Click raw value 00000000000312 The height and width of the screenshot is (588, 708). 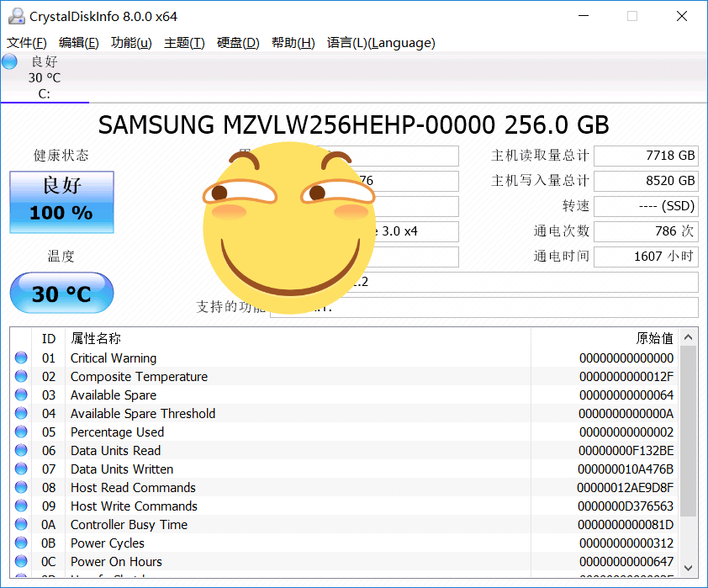(x=626, y=543)
